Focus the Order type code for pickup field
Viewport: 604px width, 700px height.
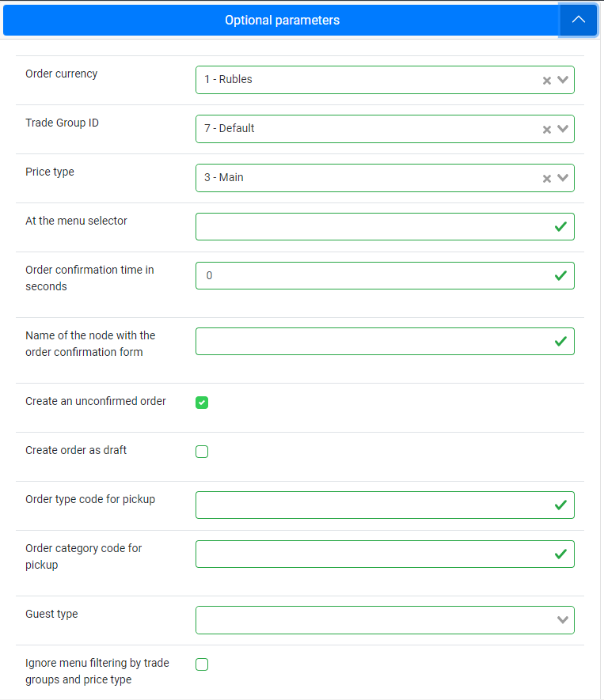coord(385,505)
